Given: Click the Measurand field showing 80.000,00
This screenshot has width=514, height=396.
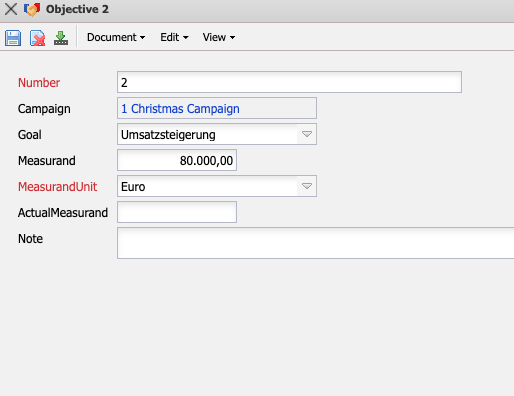Looking at the screenshot, I should (x=177, y=160).
